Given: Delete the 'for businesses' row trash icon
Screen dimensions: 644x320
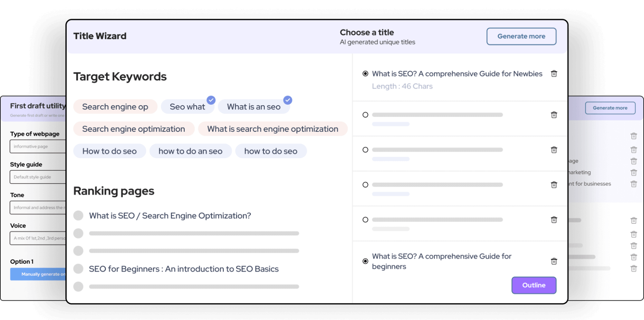Looking at the screenshot, I should click(633, 184).
